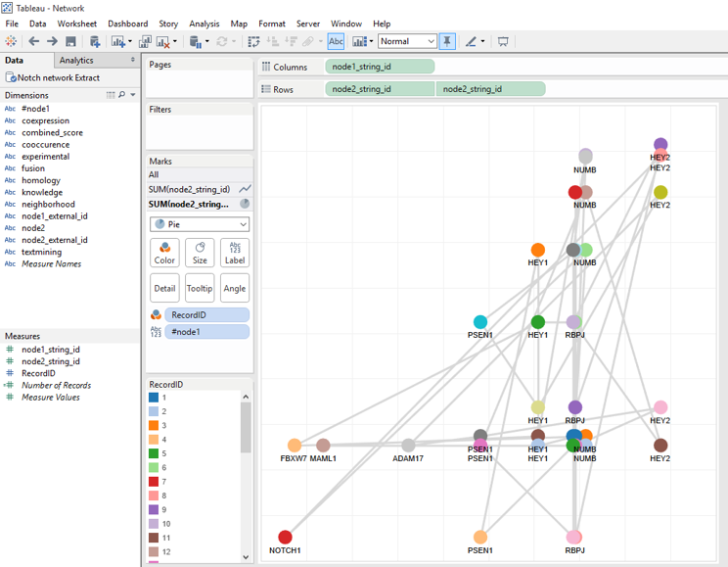Click the NOTCH1 red node

click(285, 538)
